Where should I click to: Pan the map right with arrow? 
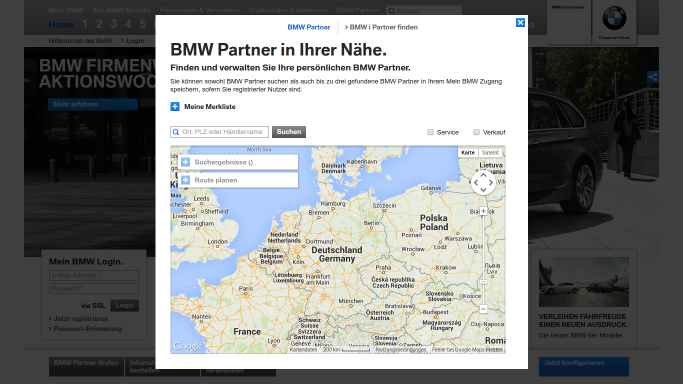[491, 183]
